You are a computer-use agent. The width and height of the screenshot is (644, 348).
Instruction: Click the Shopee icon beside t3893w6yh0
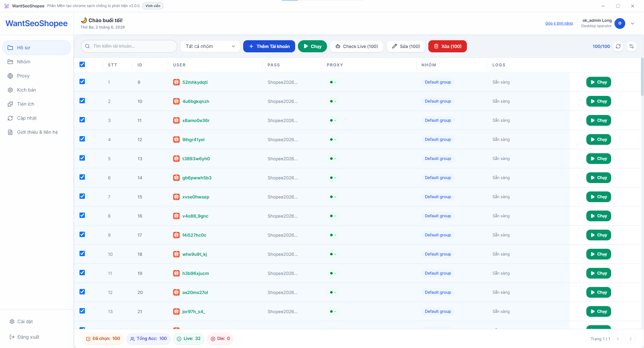[176, 159]
